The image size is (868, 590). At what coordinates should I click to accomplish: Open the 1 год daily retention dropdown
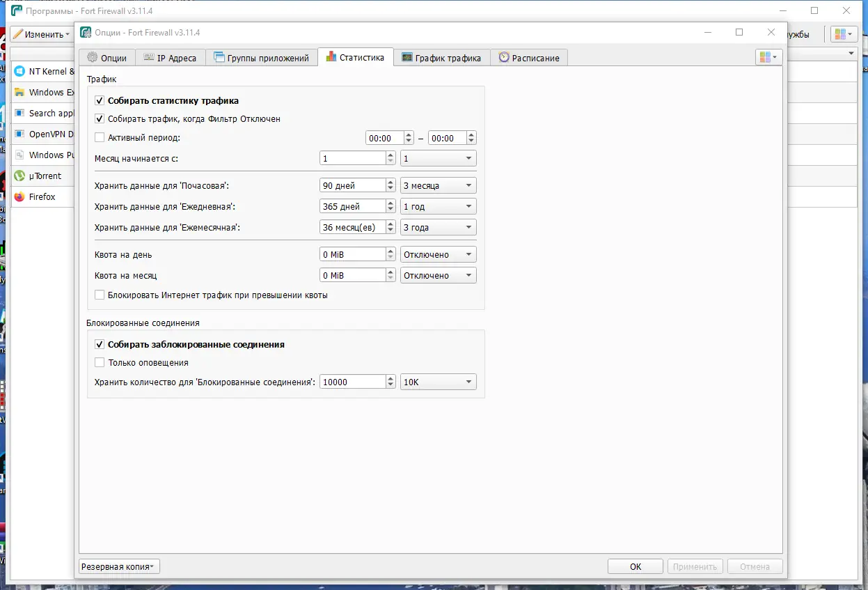click(x=439, y=207)
